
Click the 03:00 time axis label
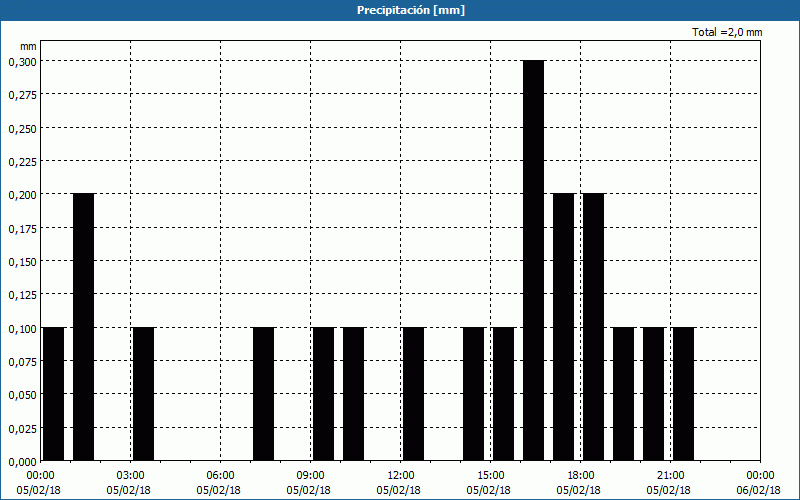pos(131,476)
